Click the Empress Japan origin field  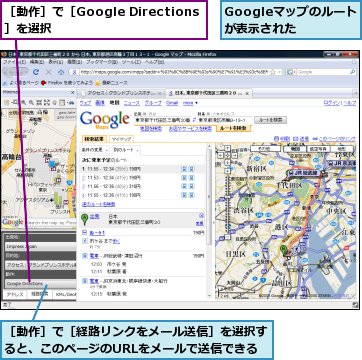click(40, 247)
